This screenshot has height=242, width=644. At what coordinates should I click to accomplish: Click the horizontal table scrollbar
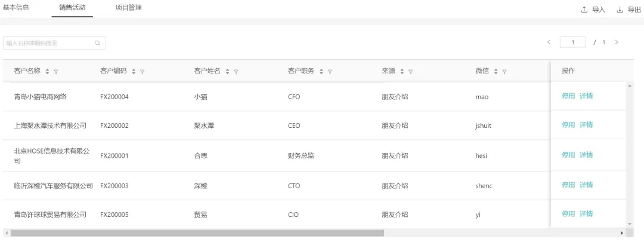click(197, 233)
